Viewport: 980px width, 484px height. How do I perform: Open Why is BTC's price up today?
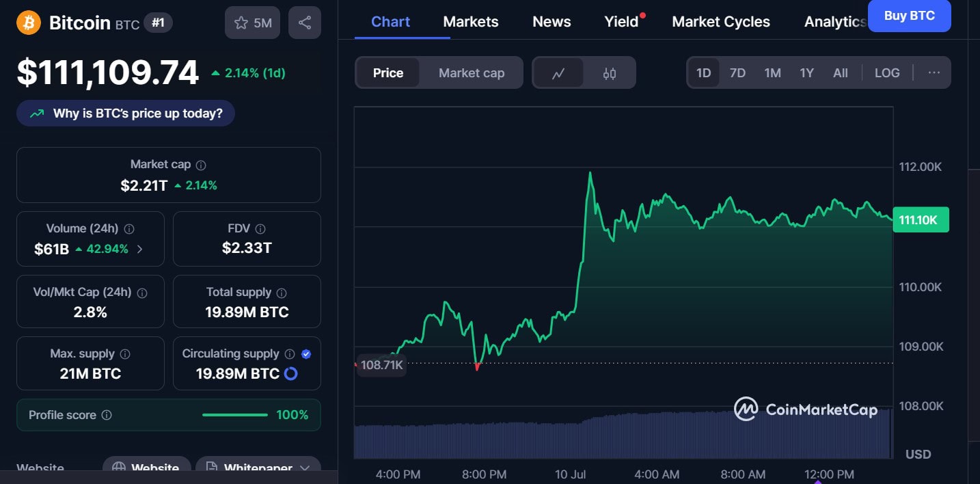[126, 113]
